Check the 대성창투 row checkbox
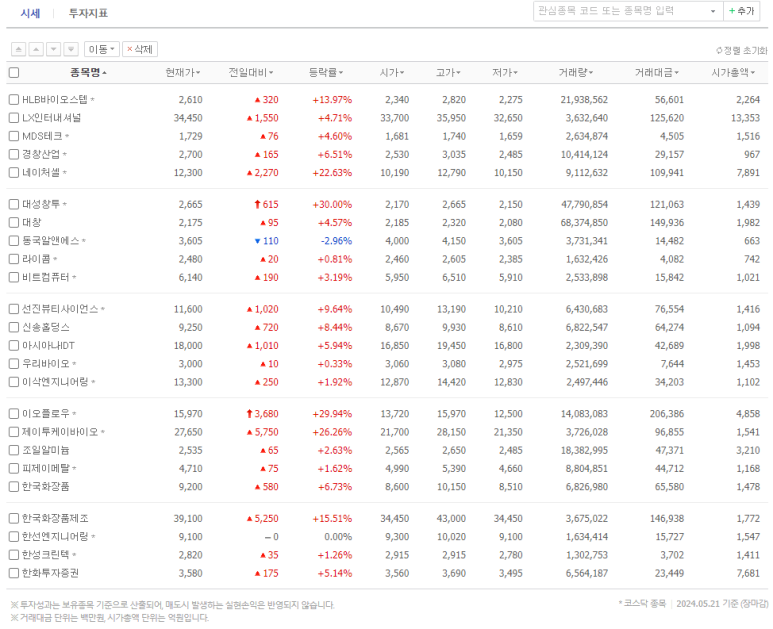Screen dimensions: 773x629 pos(14,204)
